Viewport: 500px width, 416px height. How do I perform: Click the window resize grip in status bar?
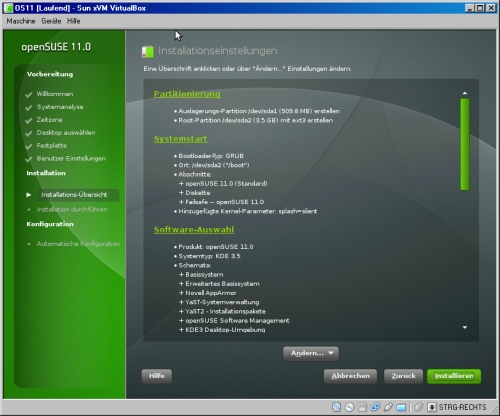(x=493, y=410)
